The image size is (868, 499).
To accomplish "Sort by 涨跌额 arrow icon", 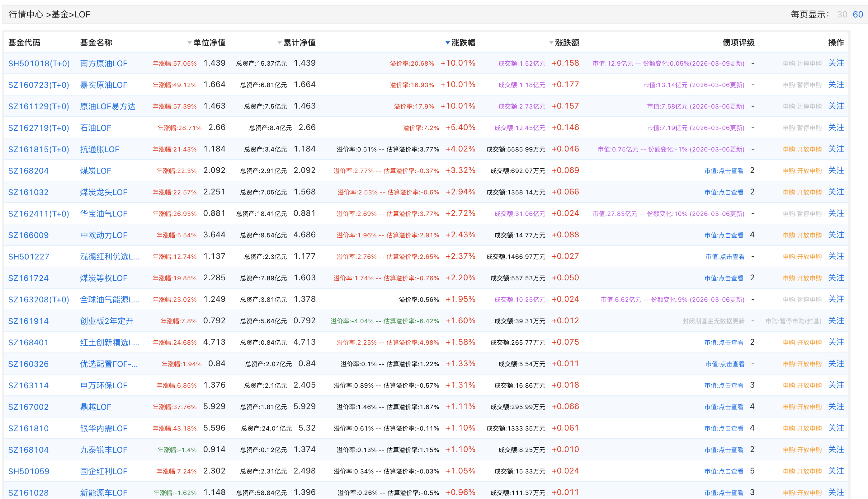I will tap(551, 43).
